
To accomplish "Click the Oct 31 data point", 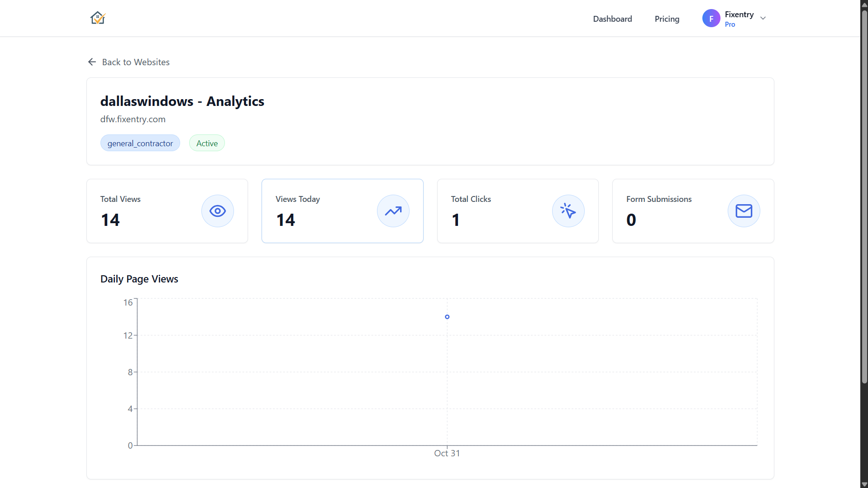I will coord(447,317).
